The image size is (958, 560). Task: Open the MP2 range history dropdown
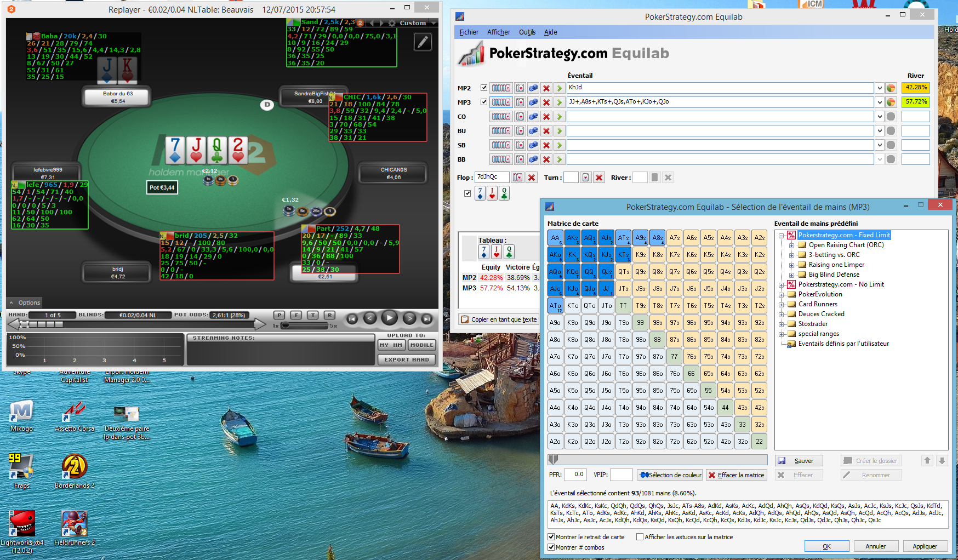(880, 88)
